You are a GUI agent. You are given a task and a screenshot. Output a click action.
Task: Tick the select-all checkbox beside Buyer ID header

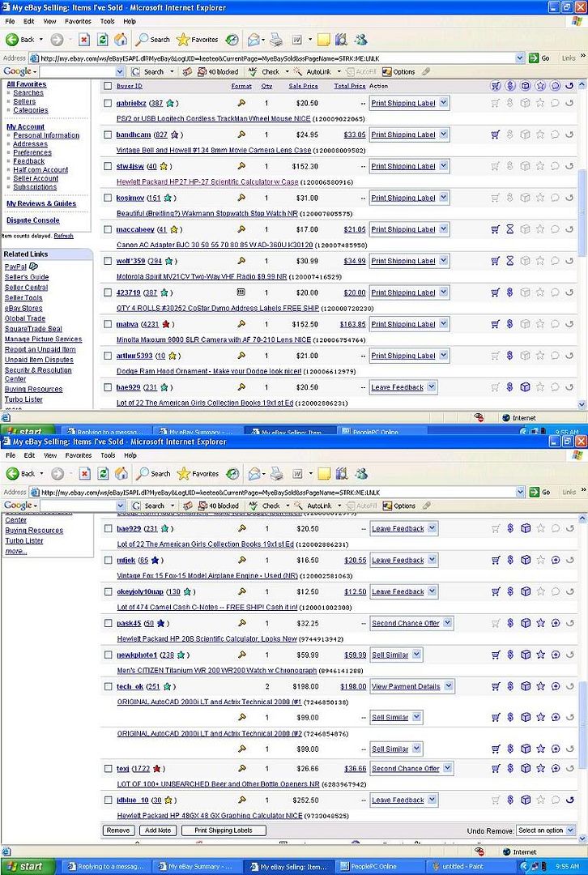108,86
